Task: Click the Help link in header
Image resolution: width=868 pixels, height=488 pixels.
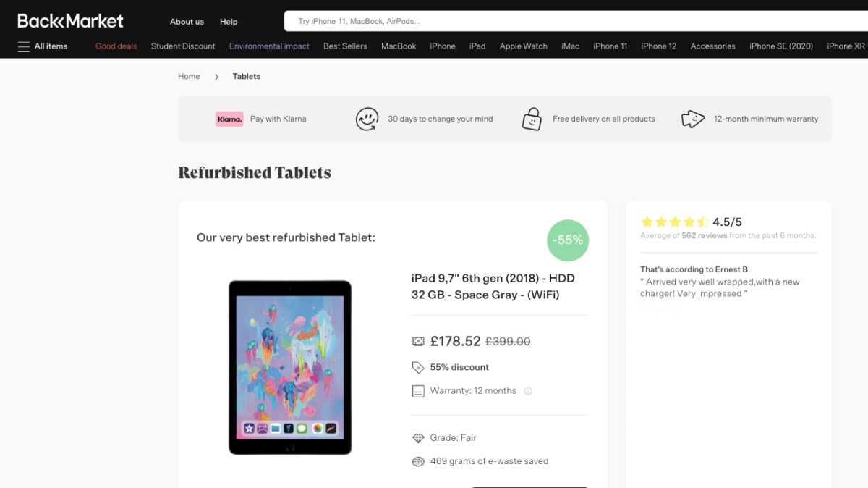Action: point(229,22)
